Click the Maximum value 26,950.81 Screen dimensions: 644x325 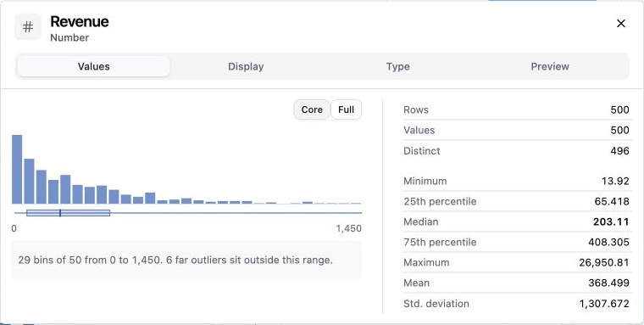[x=603, y=262]
